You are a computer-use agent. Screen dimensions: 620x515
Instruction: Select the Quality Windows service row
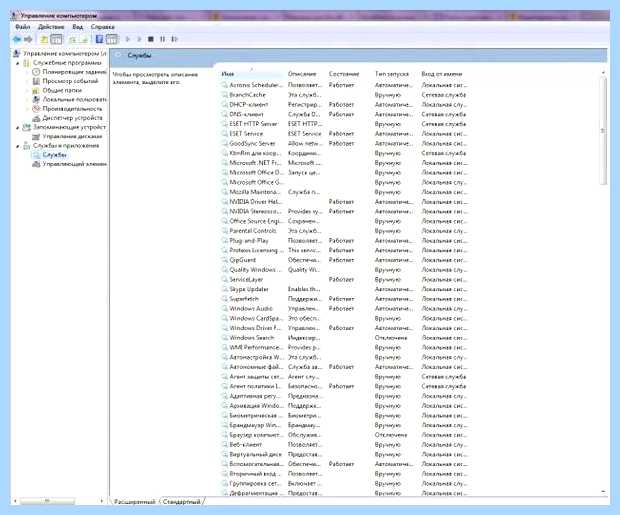point(344,270)
